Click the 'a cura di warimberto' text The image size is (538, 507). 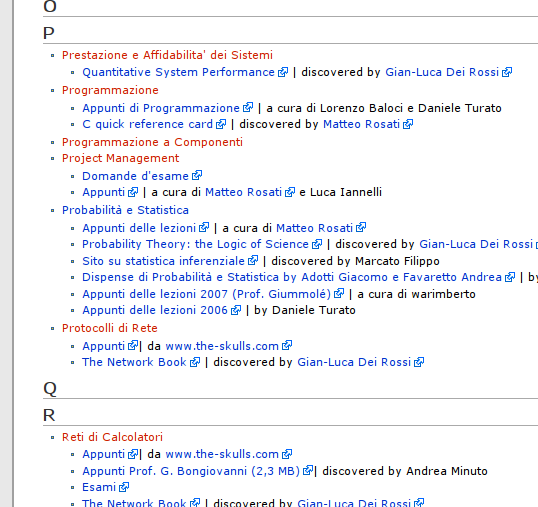(416, 294)
